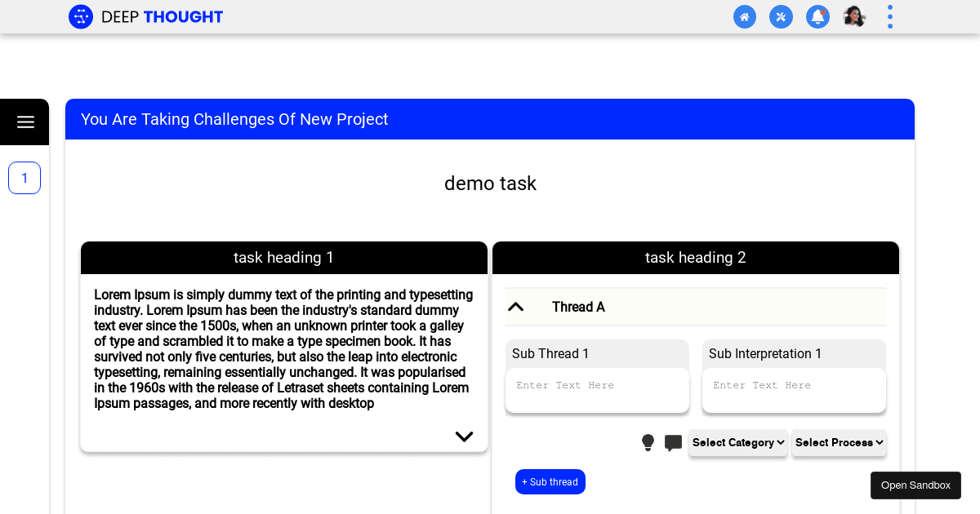Screen dimensions: 980x514
Task: Click the + Sub thread button
Action: point(550,482)
